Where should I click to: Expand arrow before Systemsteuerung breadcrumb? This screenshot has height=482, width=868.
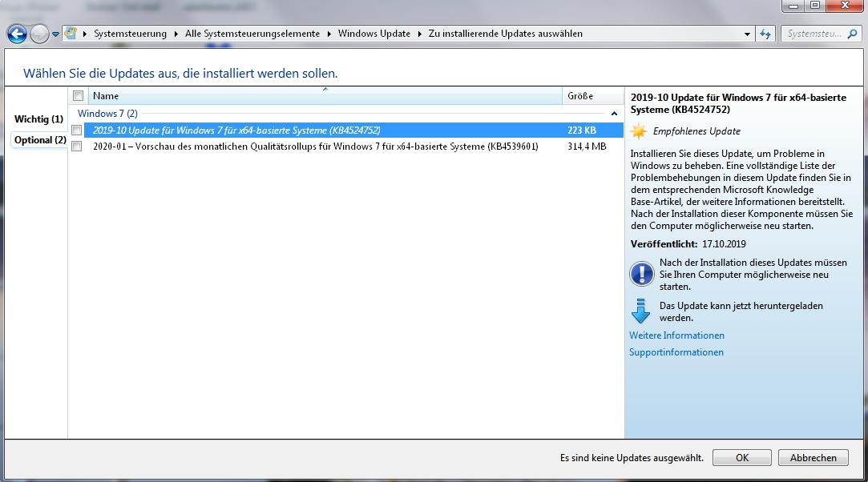(85, 34)
